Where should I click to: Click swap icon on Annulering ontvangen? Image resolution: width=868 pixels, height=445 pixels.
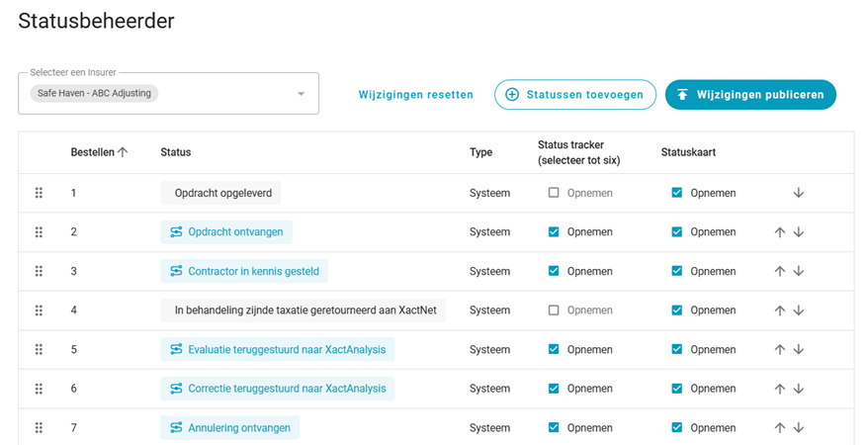(176, 427)
